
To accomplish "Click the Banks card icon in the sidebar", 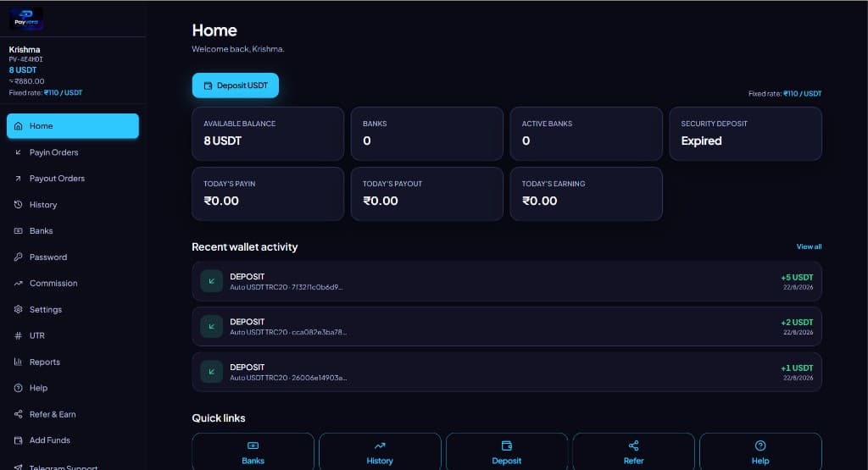I will coord(19,231).
